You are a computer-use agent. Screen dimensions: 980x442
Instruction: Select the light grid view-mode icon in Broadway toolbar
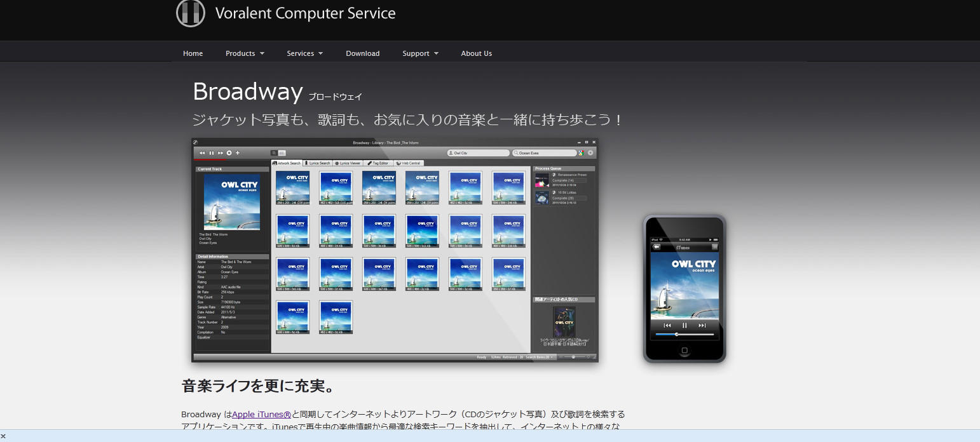(x=282, y=153)
